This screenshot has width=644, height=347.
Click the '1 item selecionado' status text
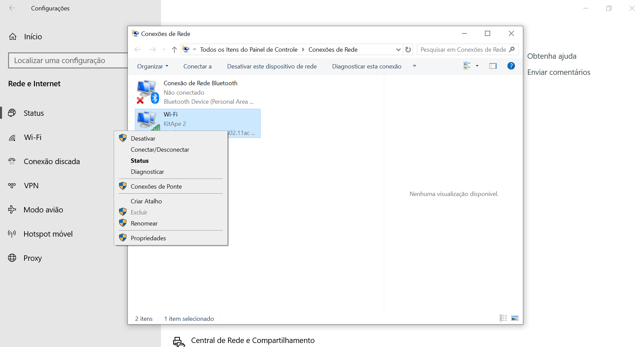pyautogui.click(x=189, y=319)
